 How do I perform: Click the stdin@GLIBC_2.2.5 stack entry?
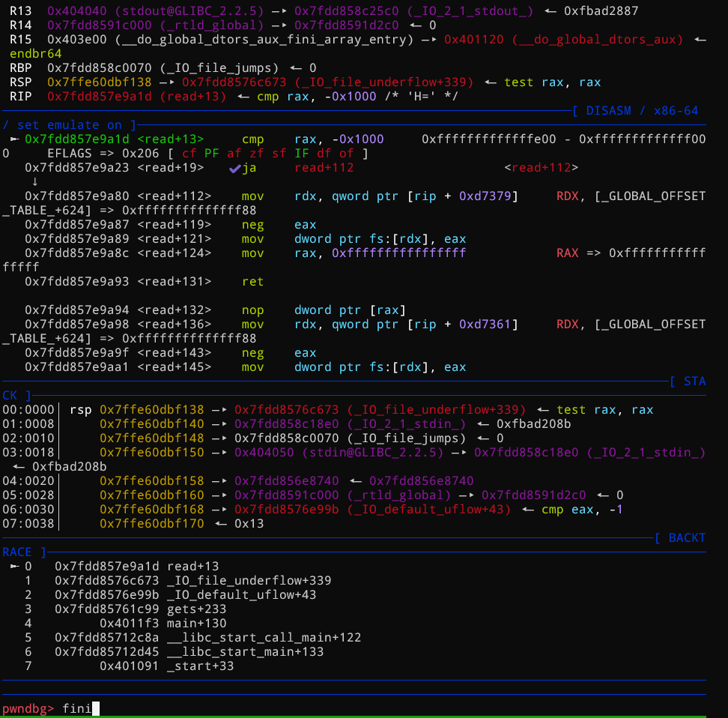click(x=339, y=453)
